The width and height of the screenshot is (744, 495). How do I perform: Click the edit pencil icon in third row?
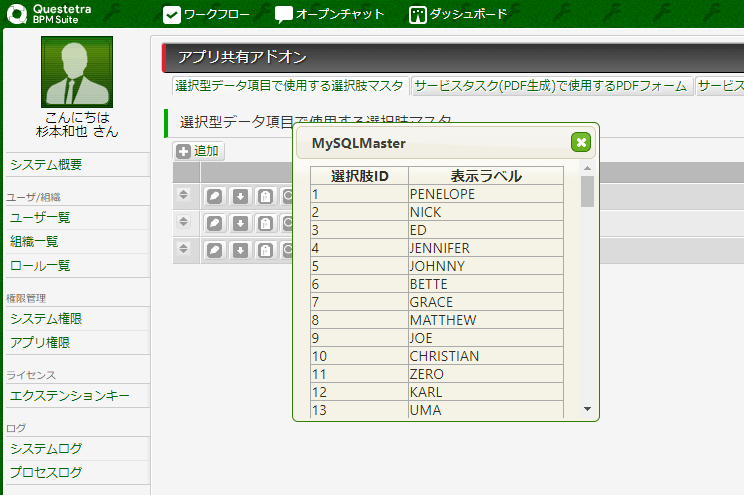click(215, 249)
